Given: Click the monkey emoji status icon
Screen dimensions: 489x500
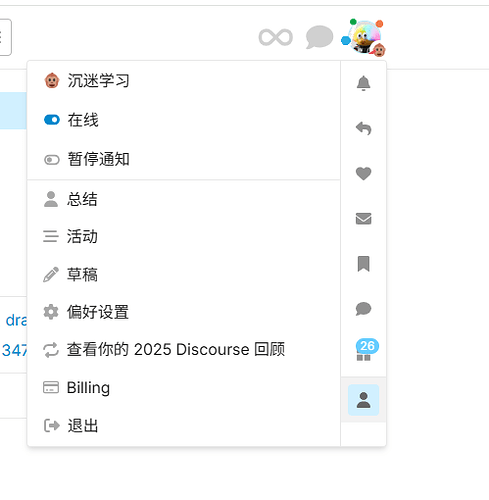Looking at the screenshot, I should [52, 81].
